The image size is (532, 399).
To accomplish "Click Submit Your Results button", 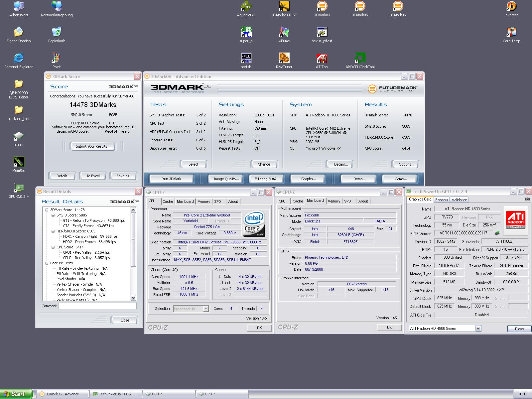I will click(x=93, y=146).
